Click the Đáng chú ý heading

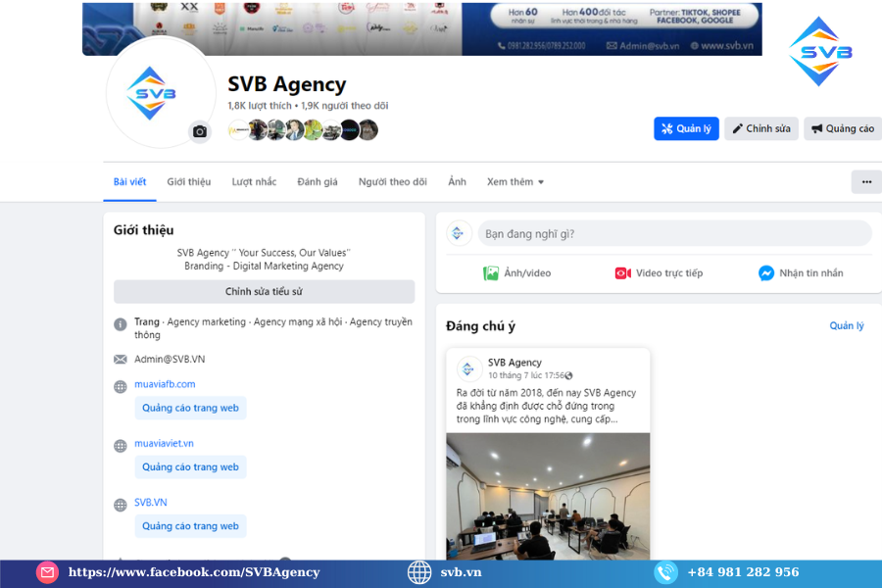click(480, 326)
